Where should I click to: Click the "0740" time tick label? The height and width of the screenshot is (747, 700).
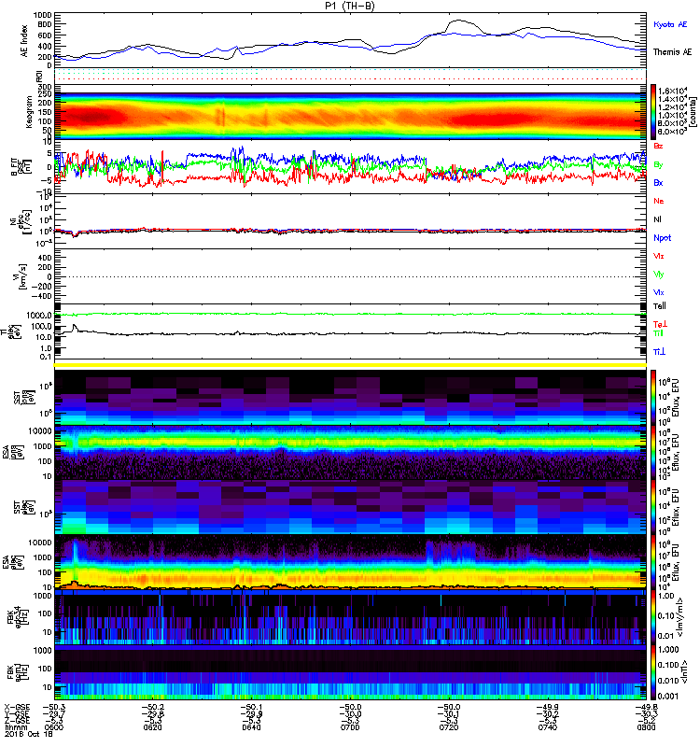tap(547, 727)
